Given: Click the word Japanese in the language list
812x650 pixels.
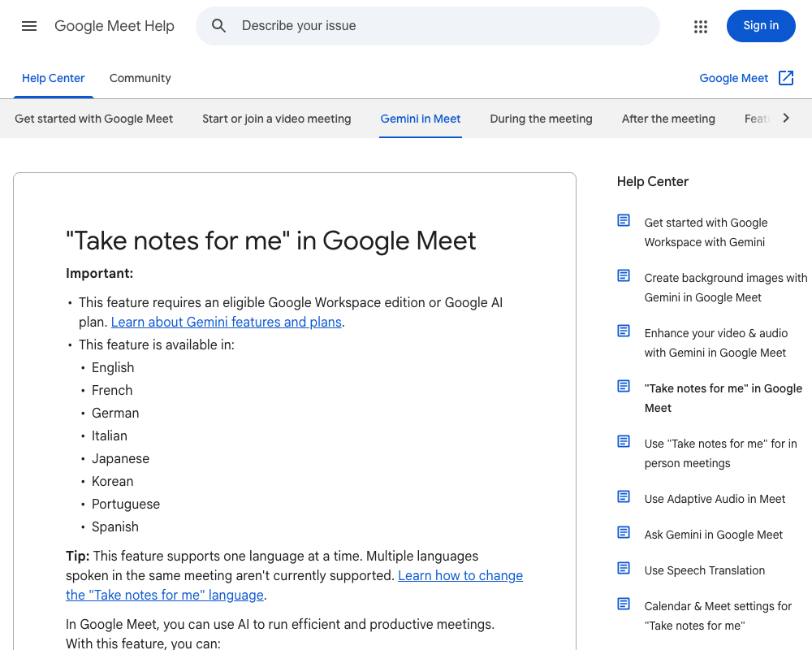Looking at the screenshot, I should (x=120, y=459).
